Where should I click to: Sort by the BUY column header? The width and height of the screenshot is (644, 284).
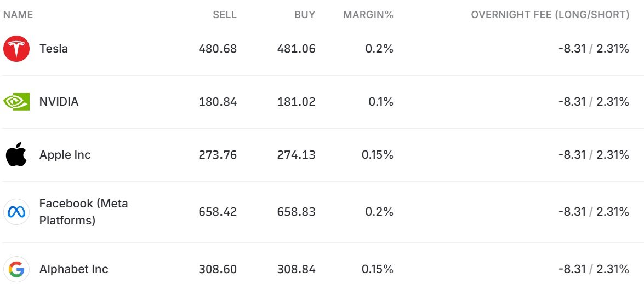click(305, 15)
